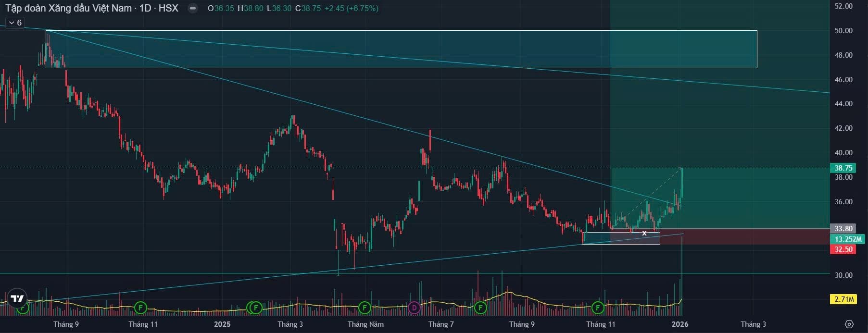Click the change value +2.45 (+6.75%)
Screen dimensions: 868x333
point(351,8)
